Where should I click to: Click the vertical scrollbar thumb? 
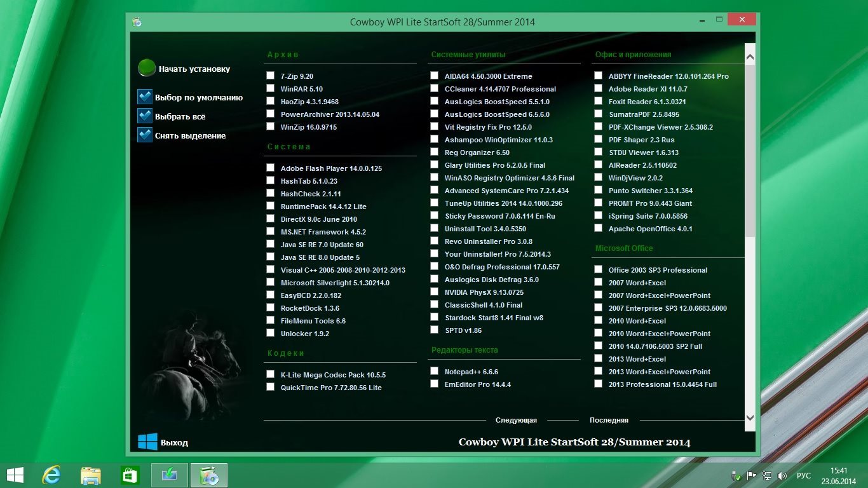pos(750,151)
